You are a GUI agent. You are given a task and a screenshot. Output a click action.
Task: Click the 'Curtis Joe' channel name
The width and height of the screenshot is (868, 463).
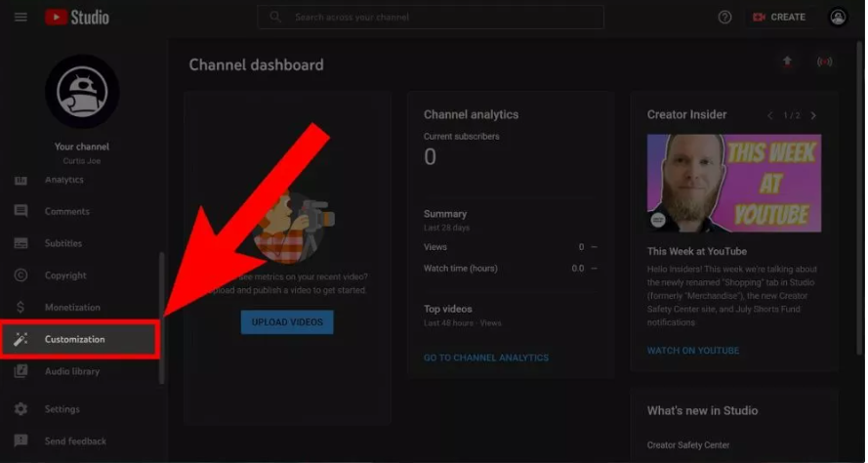click(x=82, y=161)
